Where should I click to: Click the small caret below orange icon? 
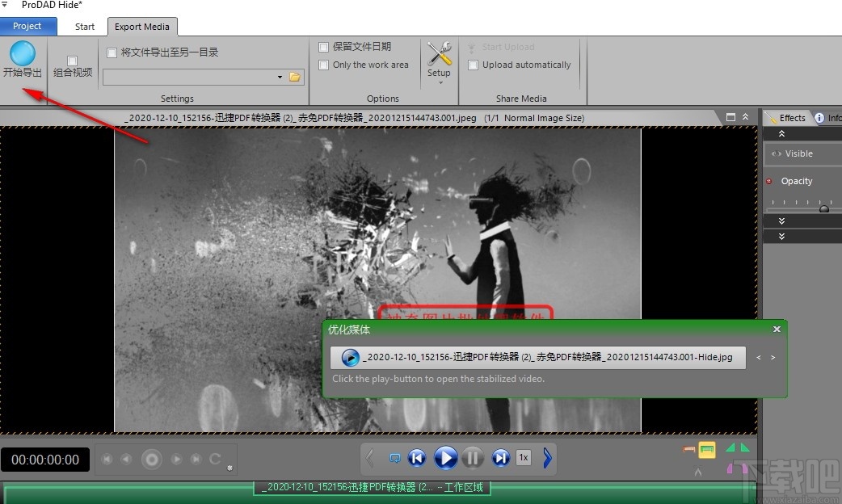pyautogui.click(x=697, y=472)
